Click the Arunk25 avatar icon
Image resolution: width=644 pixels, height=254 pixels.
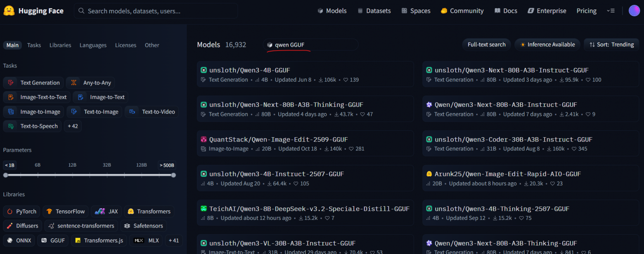429,174
